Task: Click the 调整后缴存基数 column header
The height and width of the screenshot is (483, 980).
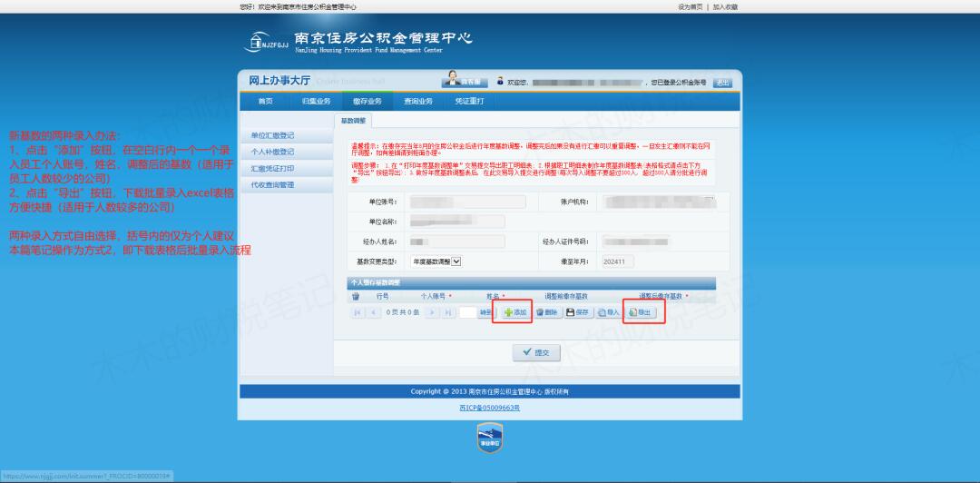Action: tap(662, 296)
